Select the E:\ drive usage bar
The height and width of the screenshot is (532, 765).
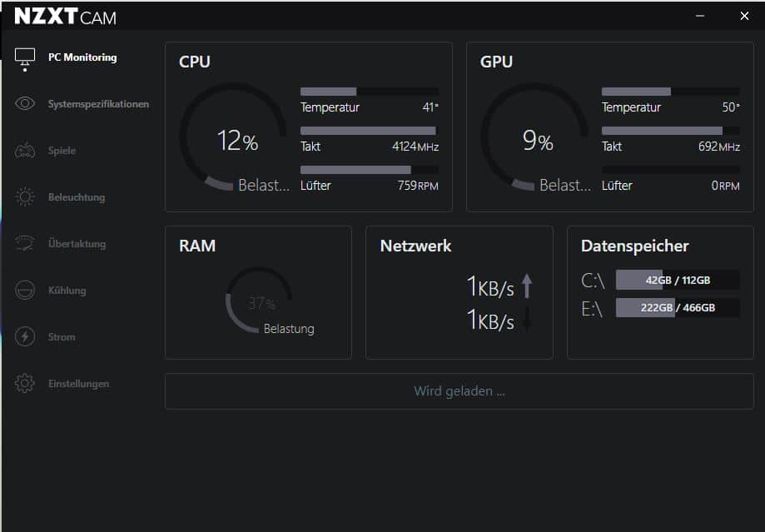pos(677,308)
